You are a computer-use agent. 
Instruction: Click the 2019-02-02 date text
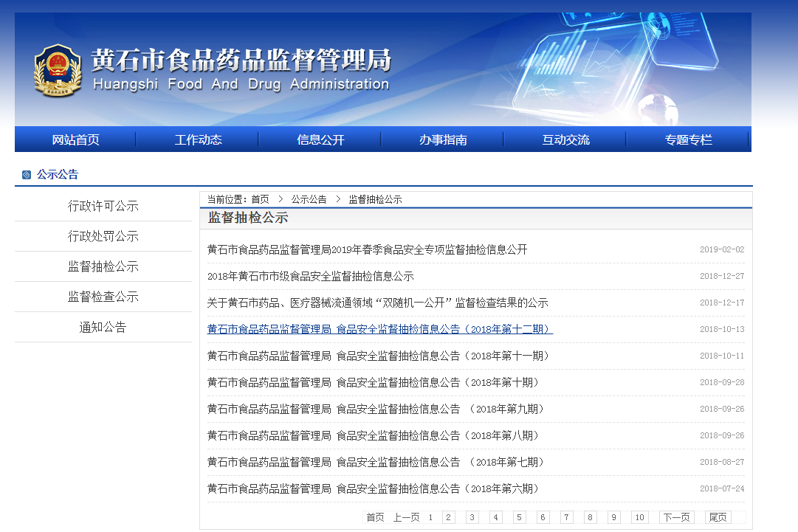click(722, 249)
